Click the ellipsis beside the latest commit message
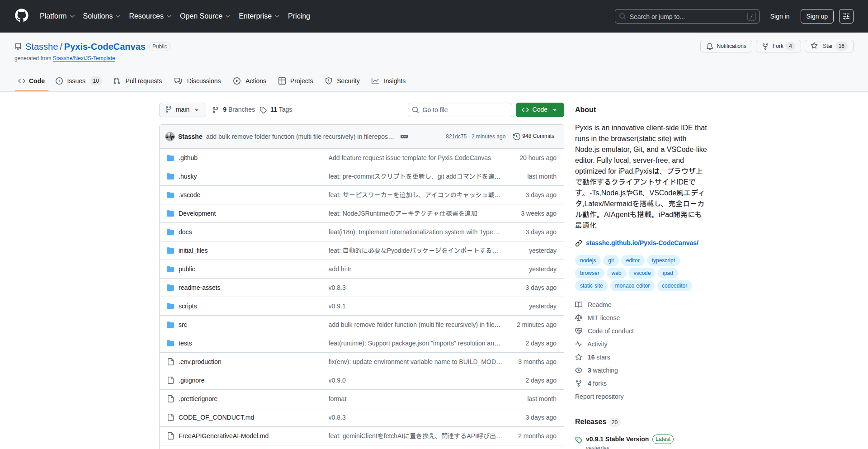The height and width of the screenshot is (449, 868). [404, 136]
